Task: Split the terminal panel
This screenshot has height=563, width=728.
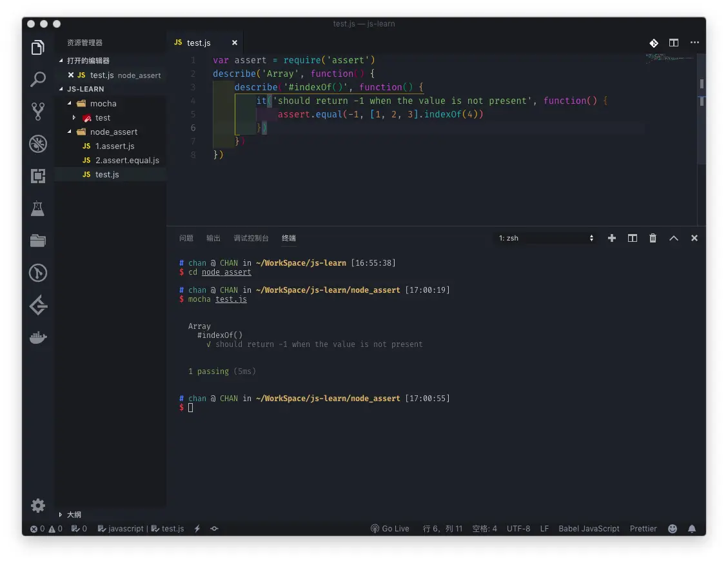Action: (633, 238)
